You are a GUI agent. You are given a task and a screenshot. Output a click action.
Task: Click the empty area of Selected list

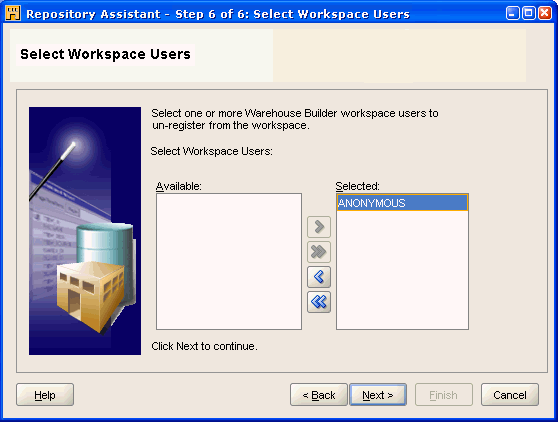(402, 270)
